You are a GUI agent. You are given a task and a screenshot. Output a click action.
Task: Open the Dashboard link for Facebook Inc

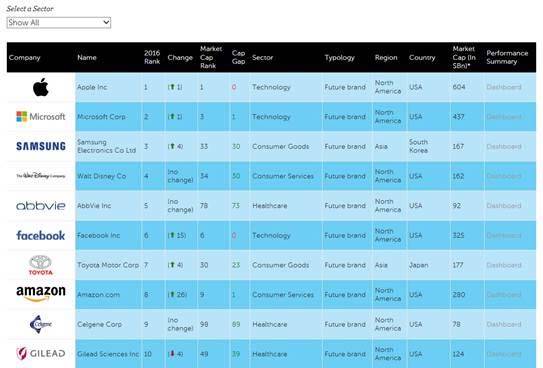point(504,235)
